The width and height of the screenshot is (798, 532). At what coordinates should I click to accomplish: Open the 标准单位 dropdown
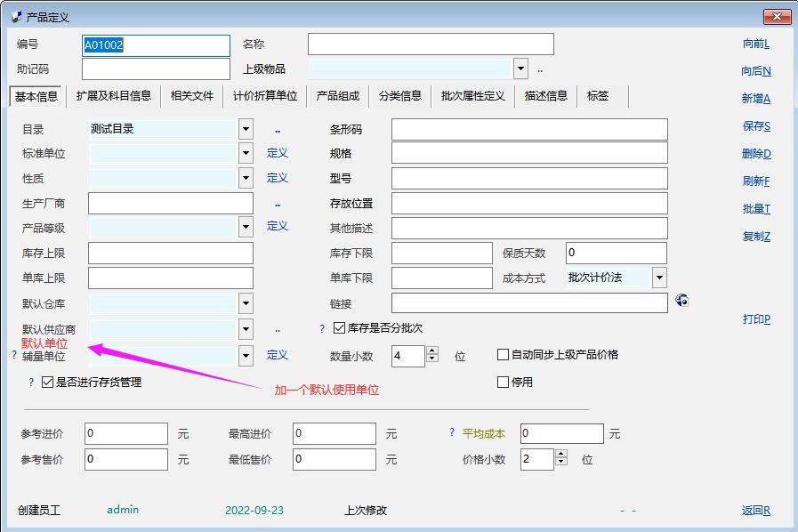point(246,153)
